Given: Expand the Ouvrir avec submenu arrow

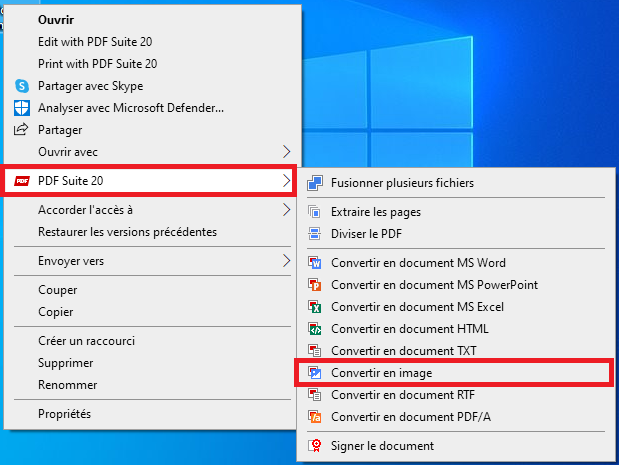Looking at the screenshot, I should pos(287,152).
